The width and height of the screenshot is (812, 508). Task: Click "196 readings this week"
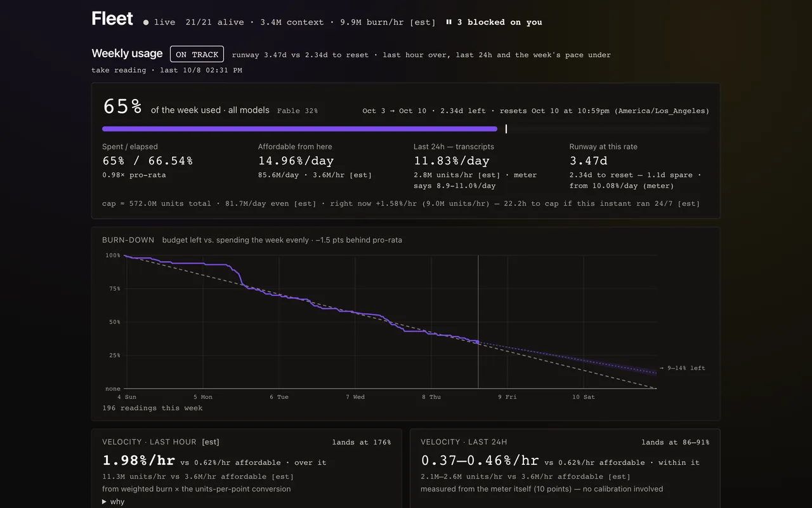click(152, 408)
